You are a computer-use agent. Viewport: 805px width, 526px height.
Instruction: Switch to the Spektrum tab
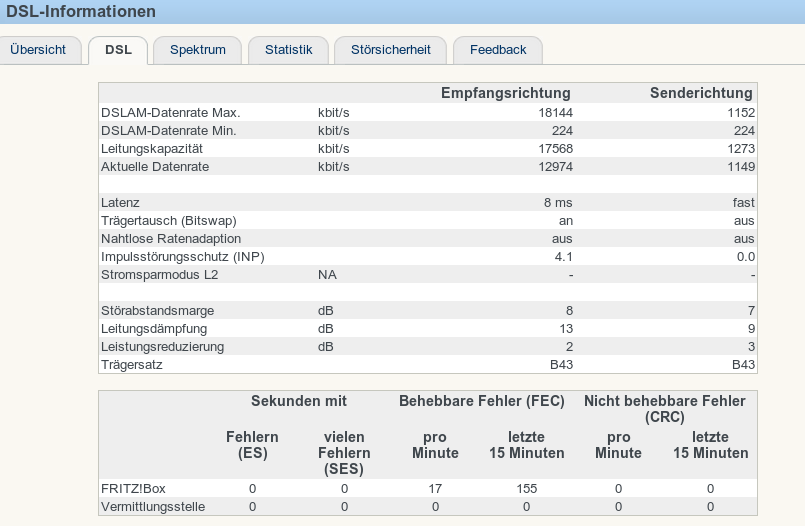click(x=197, y=50)
